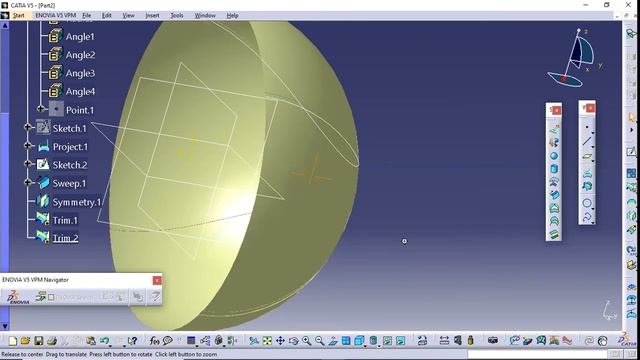Select Angle3 parameter in the tree
Screen dimensions: 640x360
pos(72,73)
